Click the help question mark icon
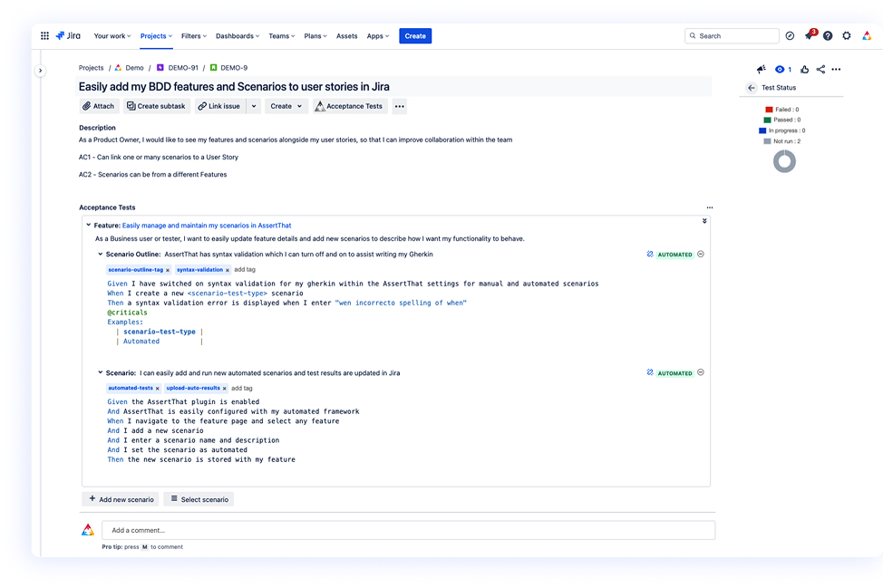The height and width of the screenshot is (588, 883). [828, 35]
